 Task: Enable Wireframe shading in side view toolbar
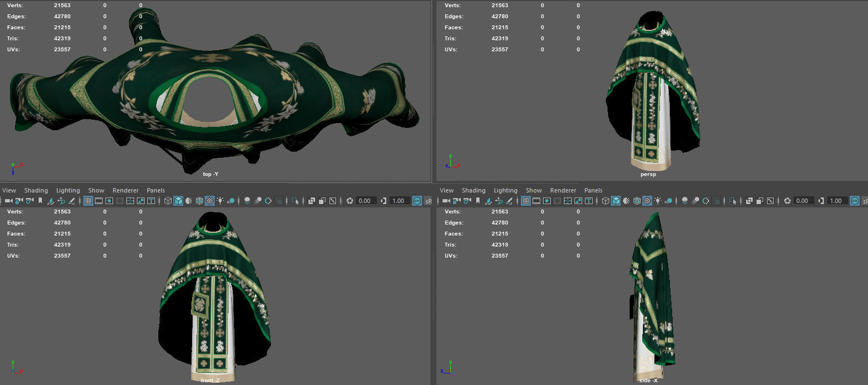click(605, 201)
